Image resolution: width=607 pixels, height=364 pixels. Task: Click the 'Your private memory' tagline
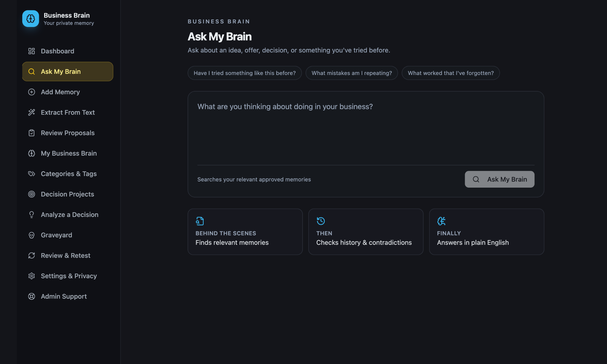click(69, 23)
